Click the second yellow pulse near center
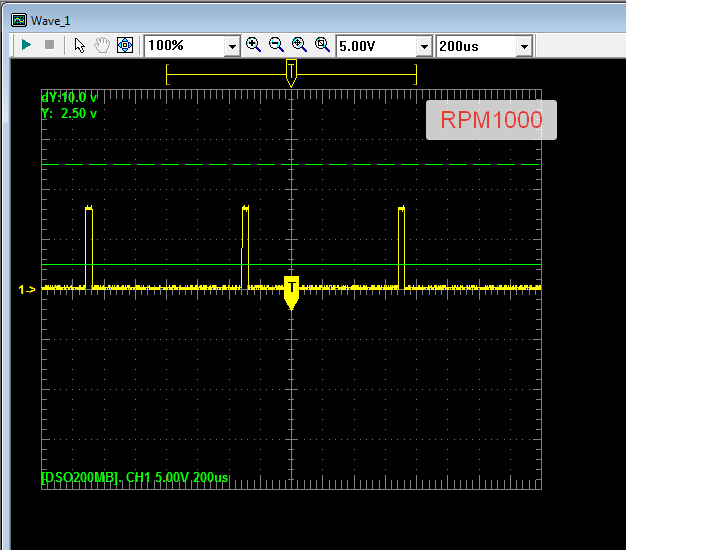Screen dimensions: 716x550 point(245,247)
